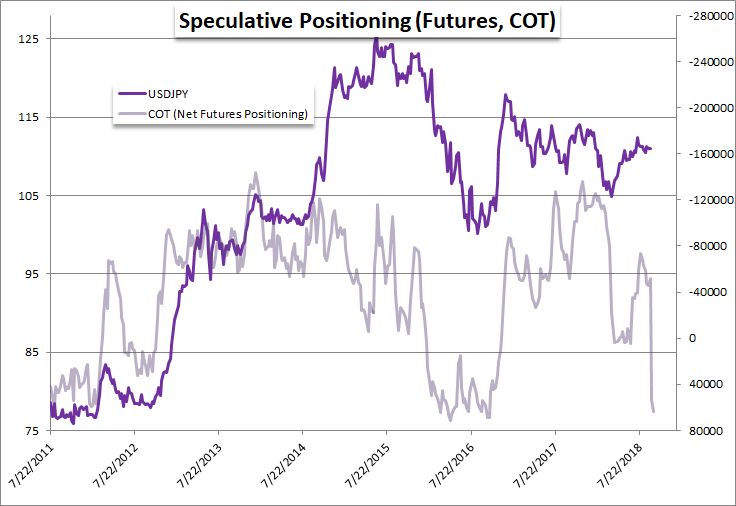Click the 95 left axis label
Image resolution: width=736 pixels, height=506 pixels.
[x=31, y=274]
